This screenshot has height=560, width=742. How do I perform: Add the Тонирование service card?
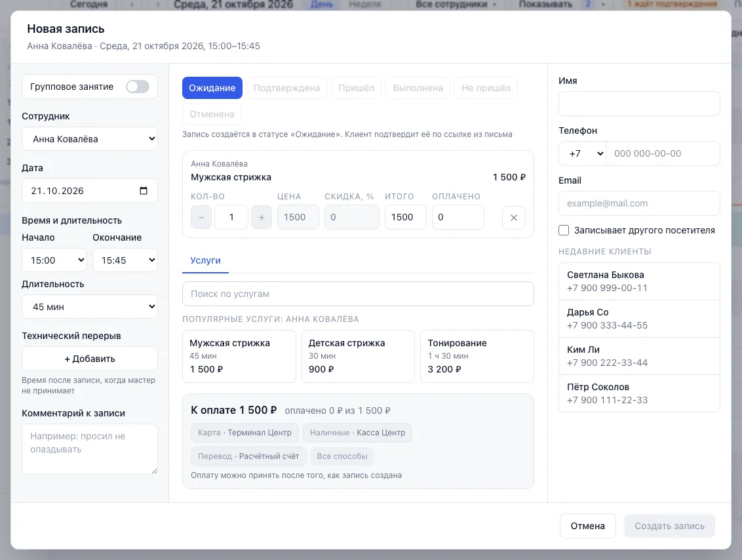tap(477, 356)
